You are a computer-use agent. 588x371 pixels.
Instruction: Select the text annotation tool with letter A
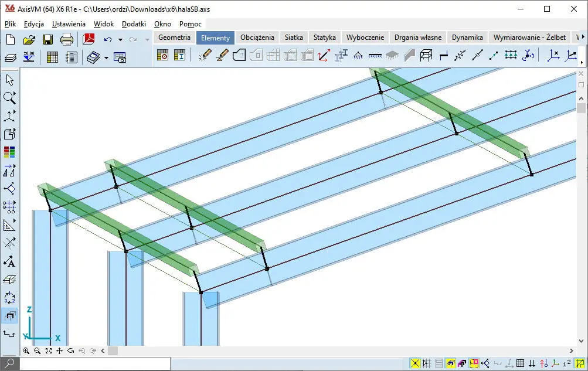[9, 261]
